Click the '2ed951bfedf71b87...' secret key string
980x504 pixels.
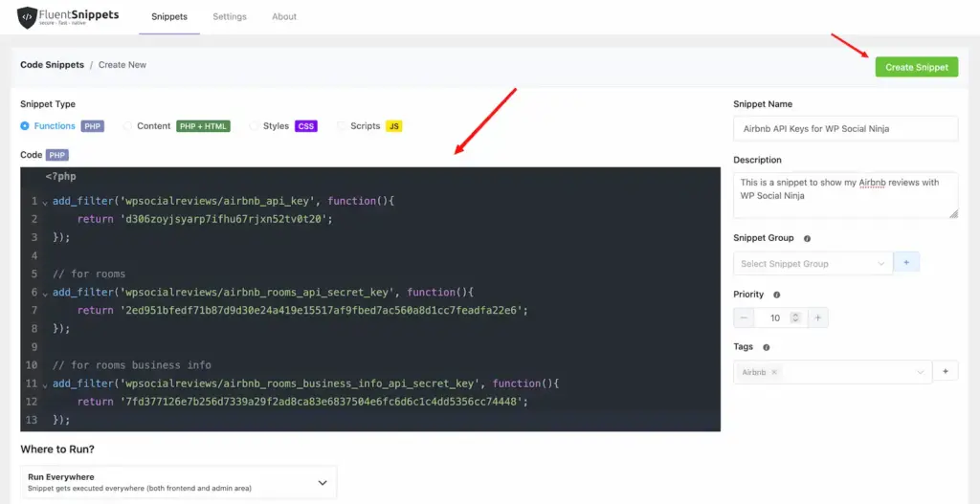coord(322,311)
